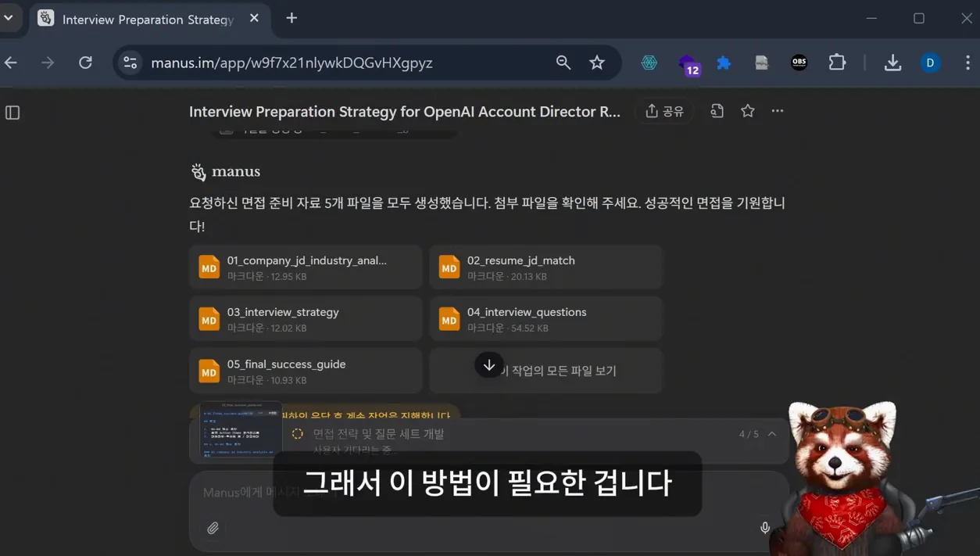Open the profile avatar labeled D
The width and height of the screenshot is (980, 556).
coord(930,63)
